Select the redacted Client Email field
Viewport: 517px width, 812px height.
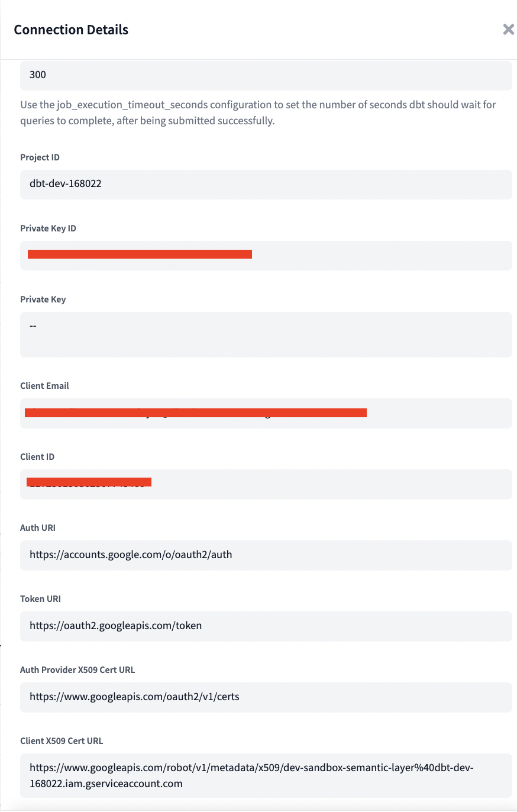tap(266, 413)
